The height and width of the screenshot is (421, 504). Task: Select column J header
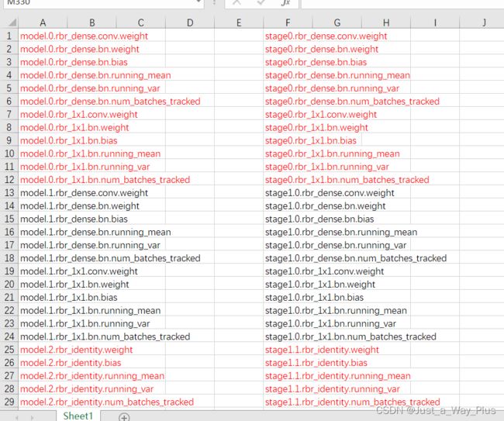(x=482, y=22)
